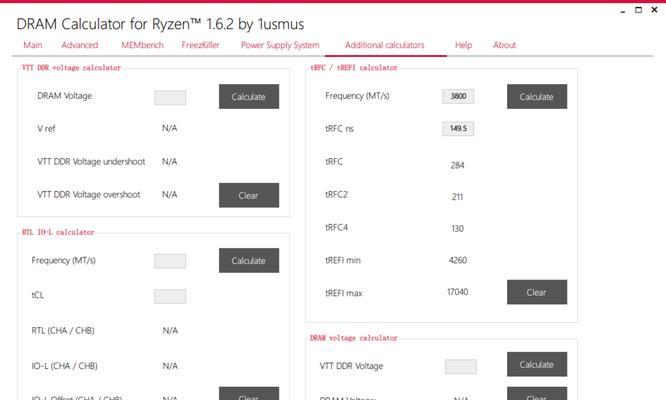Click the IO-L (CHA / CHB) N/A value
This screenshot has height=400, width=666.
(170, 366)
